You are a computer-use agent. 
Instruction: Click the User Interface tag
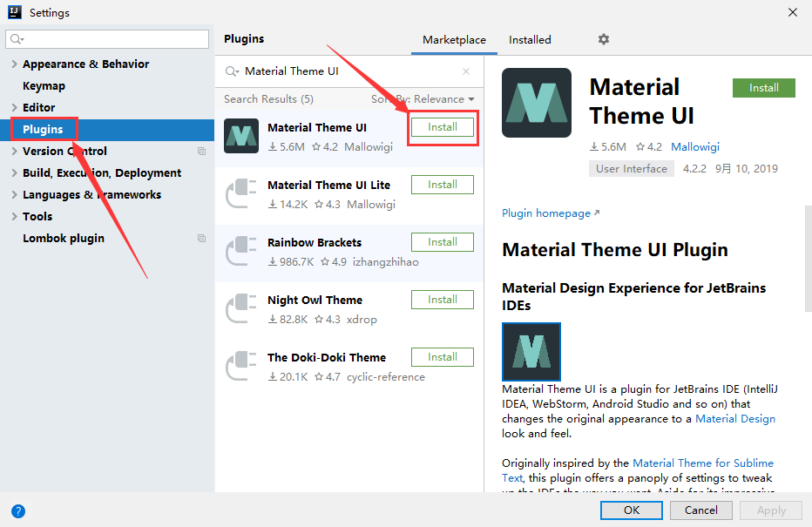(632, 169)
